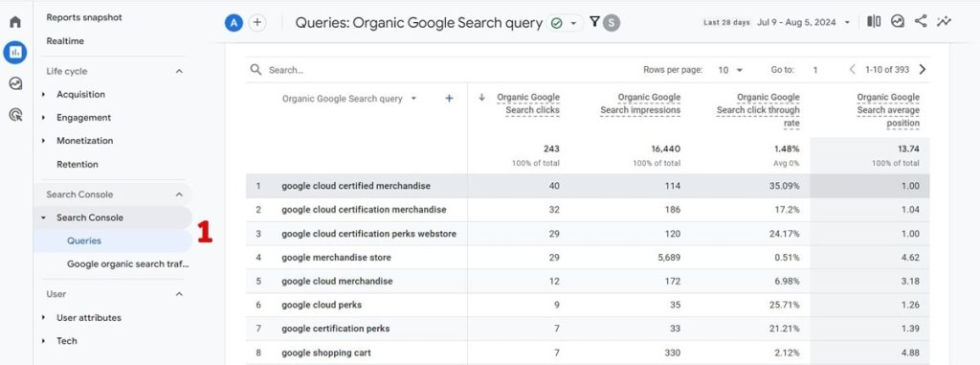Image resolution: width=980 pixels, height=365 pixels.
Task: Open the date range dropdown
Action: coord(847,23)
